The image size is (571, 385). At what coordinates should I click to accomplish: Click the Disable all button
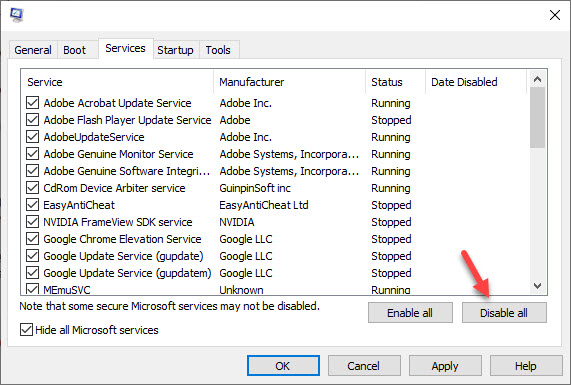coord(504,313)
